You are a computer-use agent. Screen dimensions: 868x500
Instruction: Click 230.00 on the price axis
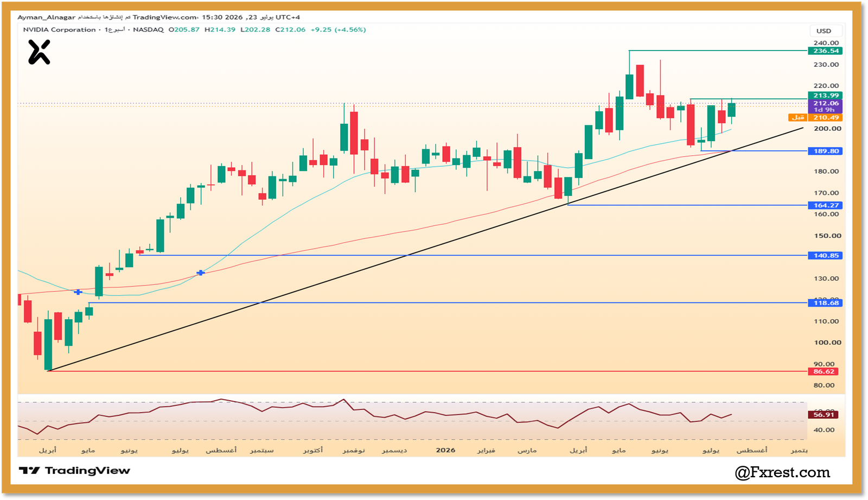coord(826,65)
